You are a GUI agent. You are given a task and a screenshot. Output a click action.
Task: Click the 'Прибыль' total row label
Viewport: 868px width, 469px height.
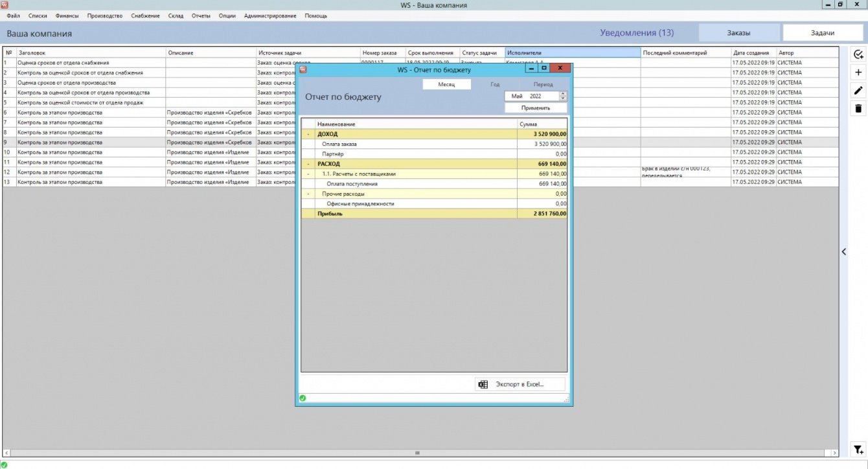(330, 213)
